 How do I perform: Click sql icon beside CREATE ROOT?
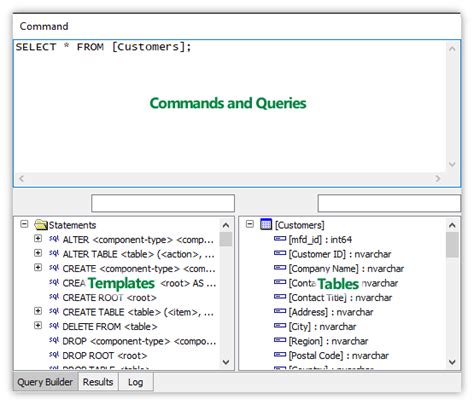54,297
